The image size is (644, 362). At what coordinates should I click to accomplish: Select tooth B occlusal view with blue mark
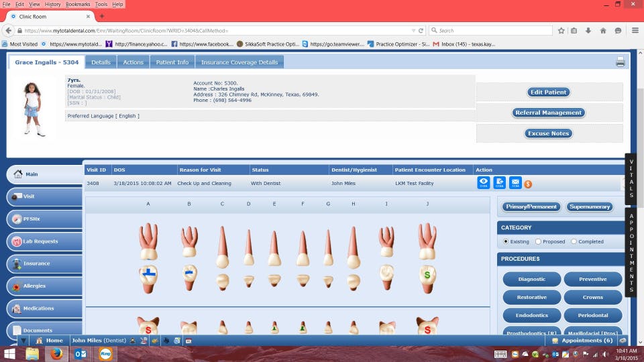coord(189,278)
